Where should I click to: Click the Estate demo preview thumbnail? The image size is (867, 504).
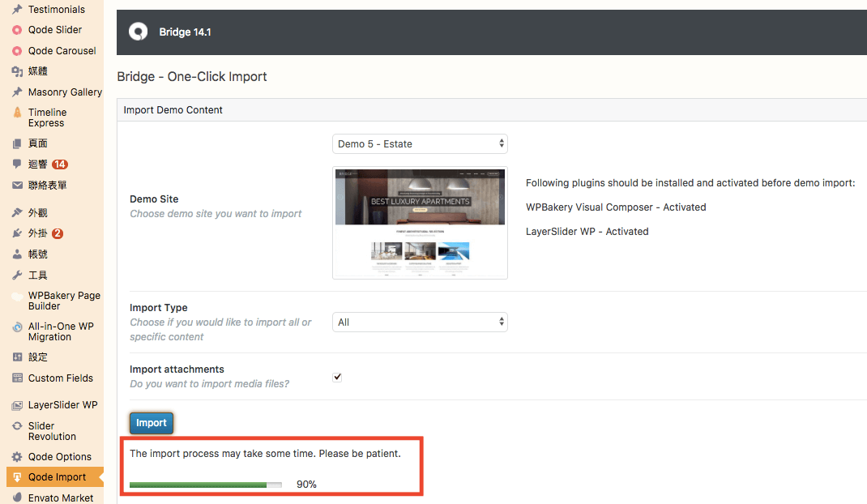[420, 223]
